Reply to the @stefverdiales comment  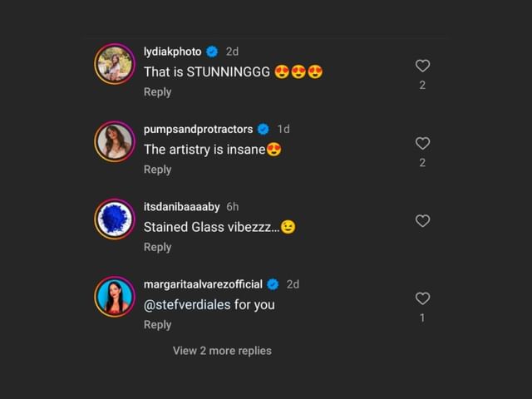(157, 325)
